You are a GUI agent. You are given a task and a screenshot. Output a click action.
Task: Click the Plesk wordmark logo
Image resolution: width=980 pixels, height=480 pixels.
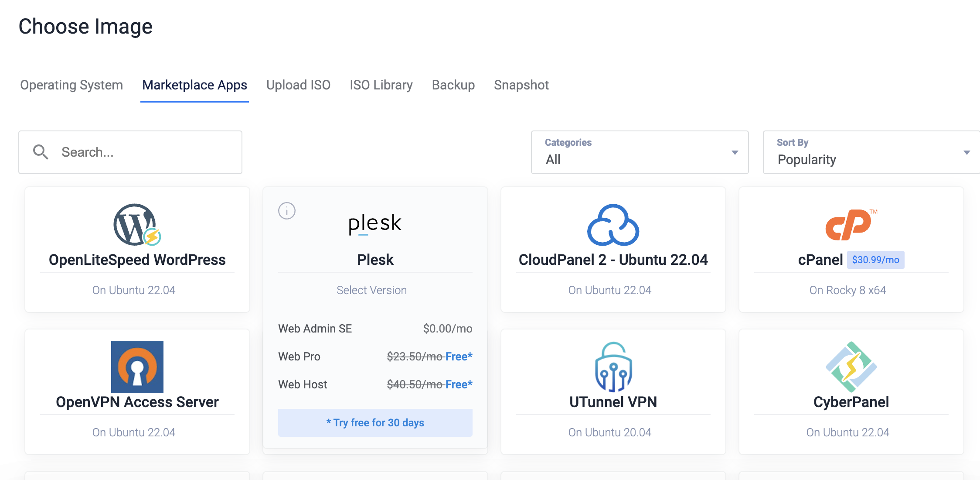pos(375,223)
